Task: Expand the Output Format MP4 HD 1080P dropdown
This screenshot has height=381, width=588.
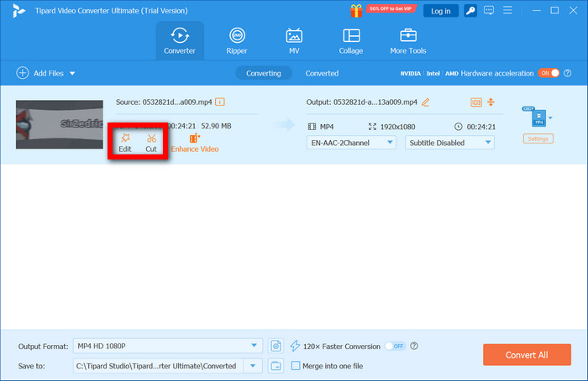Action: pyautogui.click(x=255, y=346)
